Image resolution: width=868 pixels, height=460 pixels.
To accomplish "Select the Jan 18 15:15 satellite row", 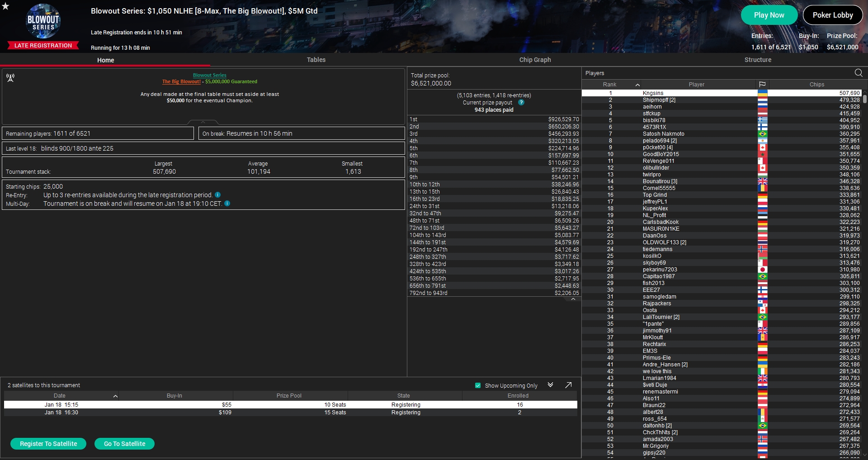I will tap(291, 405).
